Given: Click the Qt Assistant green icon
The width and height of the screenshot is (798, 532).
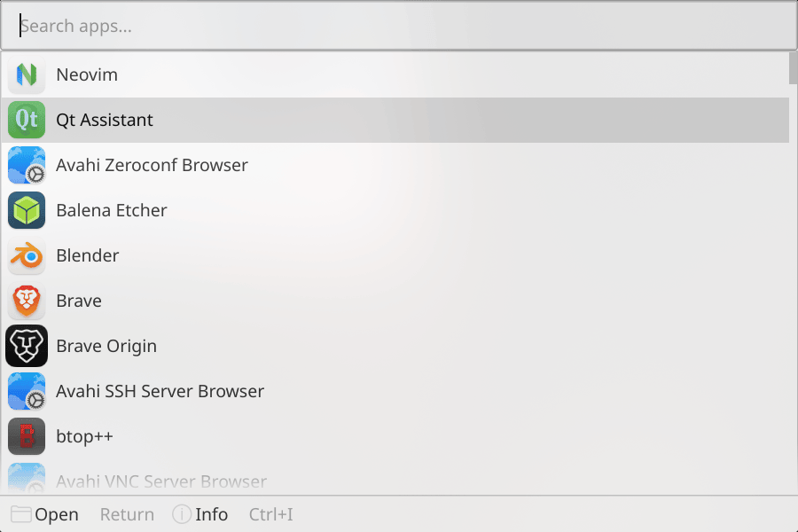Looking at the screenshot, I should click(x=27, y=120).
